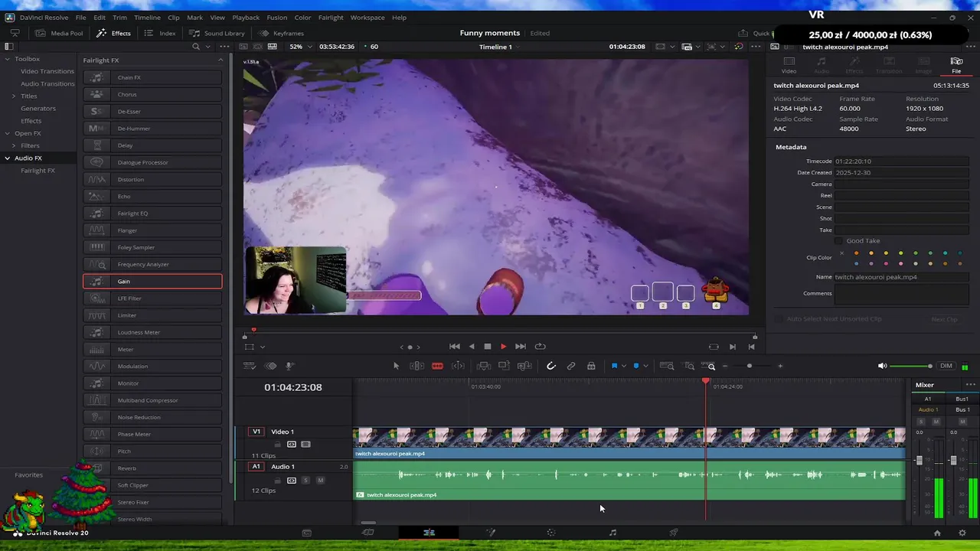980x551 pixels.
Task: Collapse the Fairlight FX list header
Action: coord(220,60)
